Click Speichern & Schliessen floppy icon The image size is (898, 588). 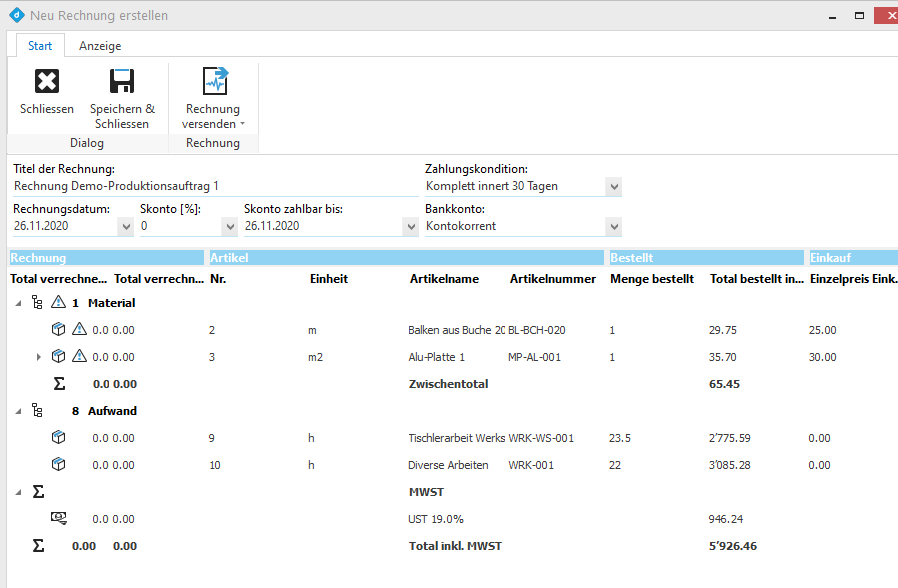pyautogui.click(x=122, y=82)
